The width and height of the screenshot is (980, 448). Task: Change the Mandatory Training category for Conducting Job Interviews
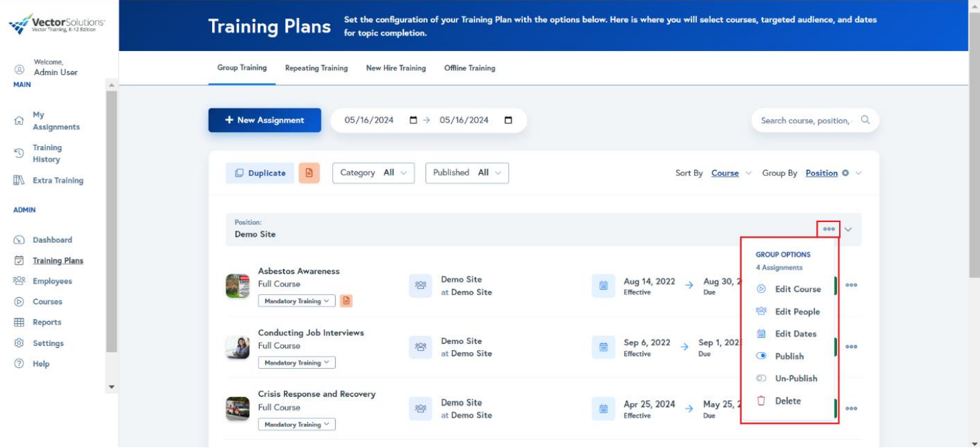click(x=295, y=362)
